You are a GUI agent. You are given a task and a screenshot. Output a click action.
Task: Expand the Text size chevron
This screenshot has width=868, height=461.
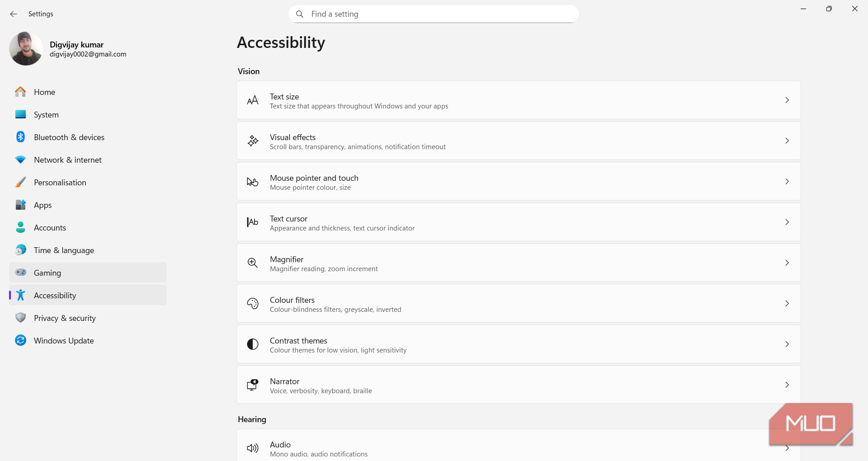click(x=787, y=100)
